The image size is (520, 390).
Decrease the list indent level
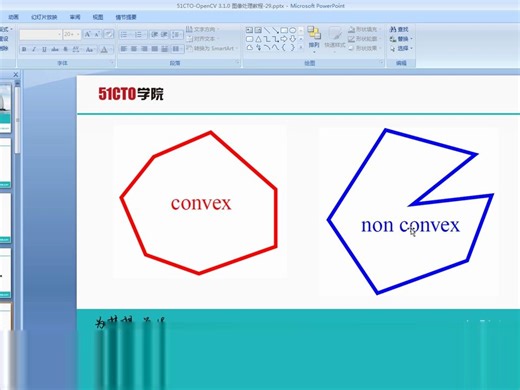[154, 34]
